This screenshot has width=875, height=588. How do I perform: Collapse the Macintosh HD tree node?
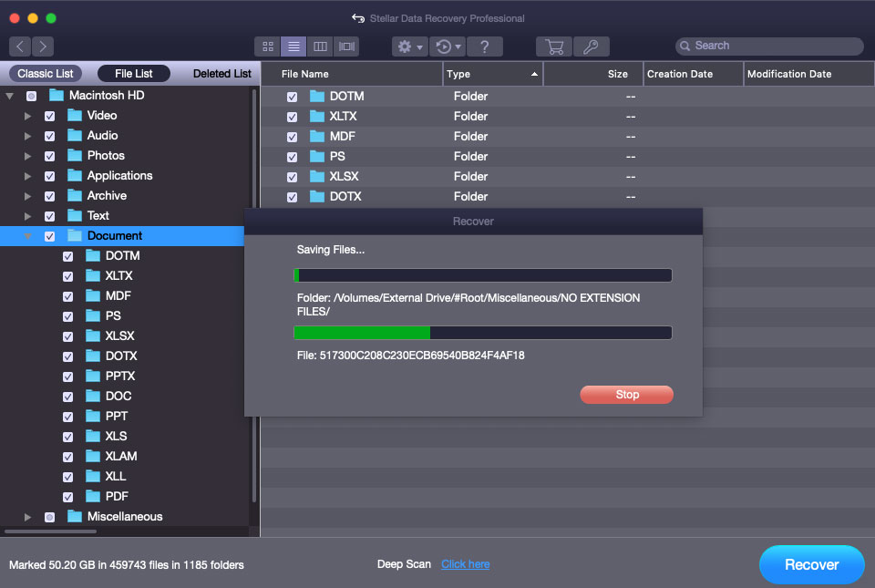click(9, 96)
